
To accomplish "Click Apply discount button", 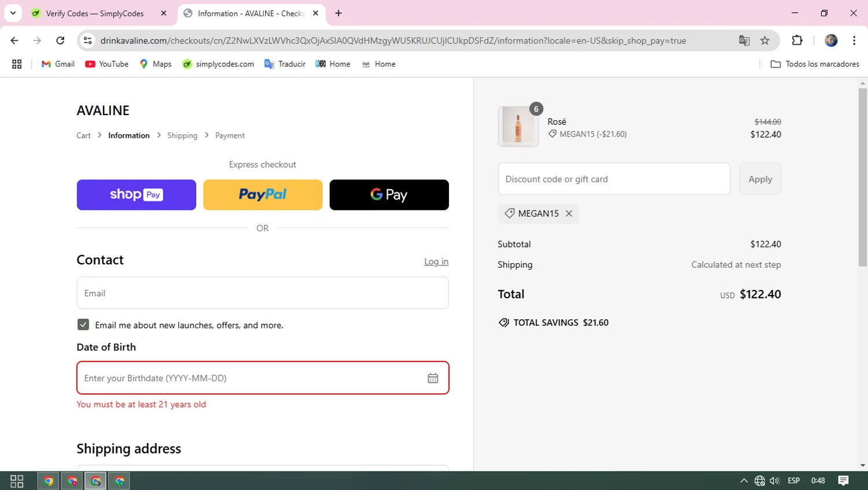I will (760, 179).
